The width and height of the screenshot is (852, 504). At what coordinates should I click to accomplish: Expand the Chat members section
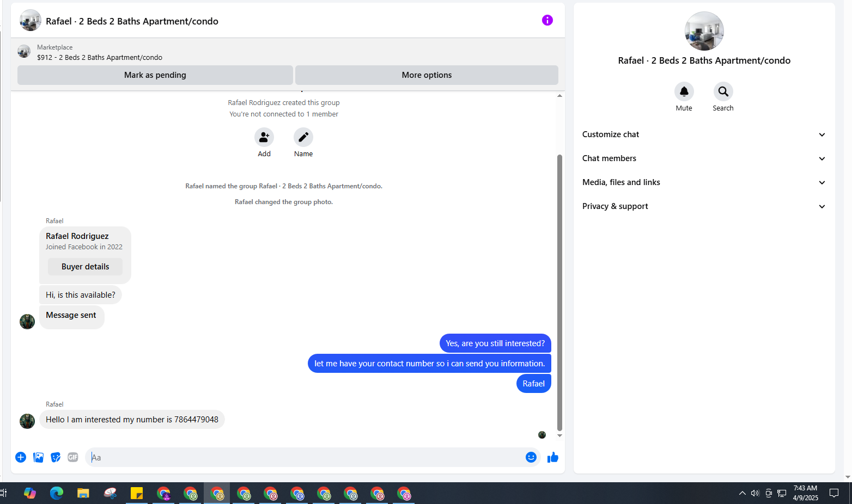click(x=704, y=158)
